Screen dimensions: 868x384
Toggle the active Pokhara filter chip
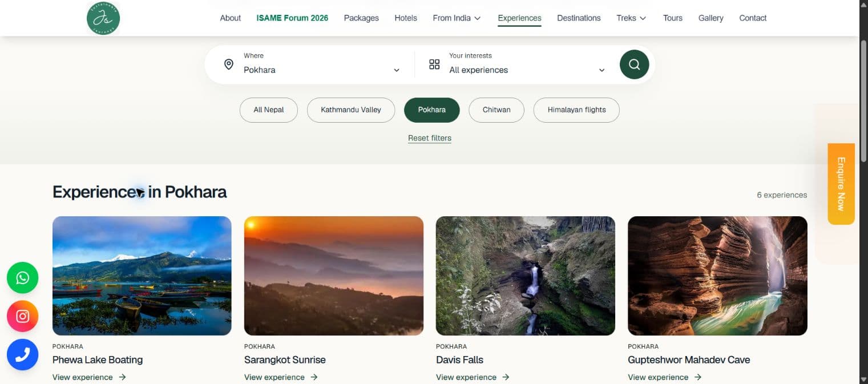(432, 110)
